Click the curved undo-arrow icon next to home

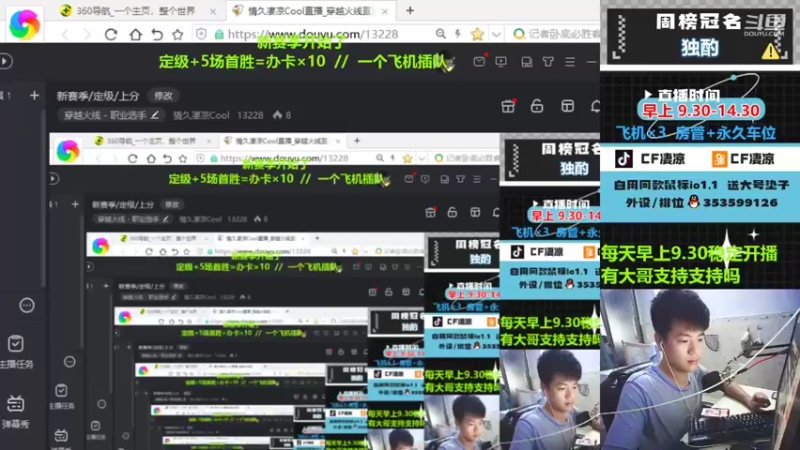[x=157, y=34]
